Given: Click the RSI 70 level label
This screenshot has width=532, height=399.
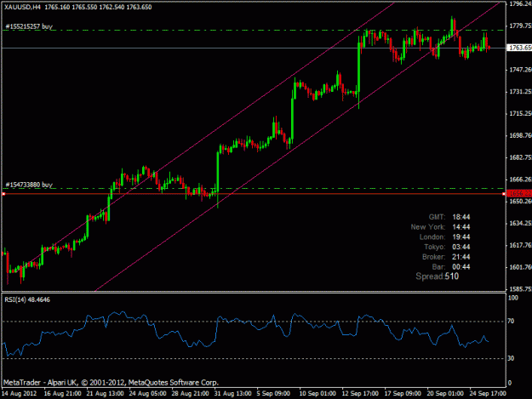Looking at the screenshot, I should click(511, 321).
